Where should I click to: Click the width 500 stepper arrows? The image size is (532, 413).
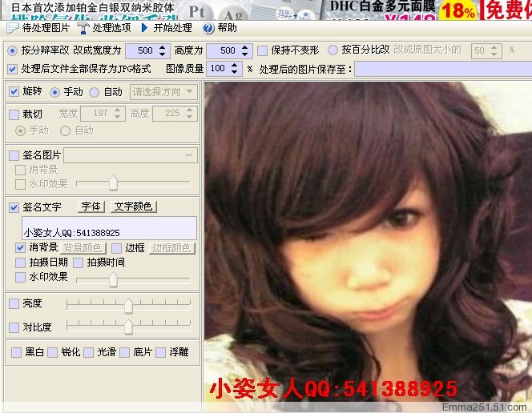point(163,50)
